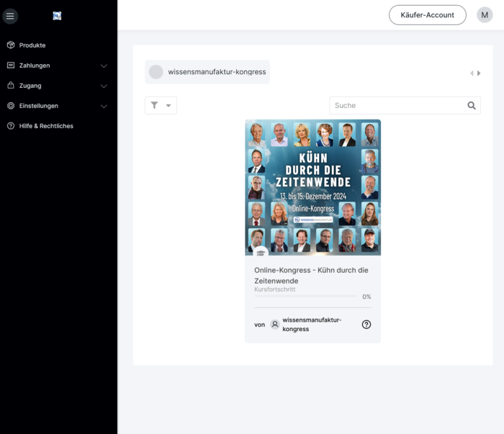This screenshot has width=504, height=434.
Task: Open the Kühn durch die Zeitenwende course thumbnail
Action: (313, 188)
